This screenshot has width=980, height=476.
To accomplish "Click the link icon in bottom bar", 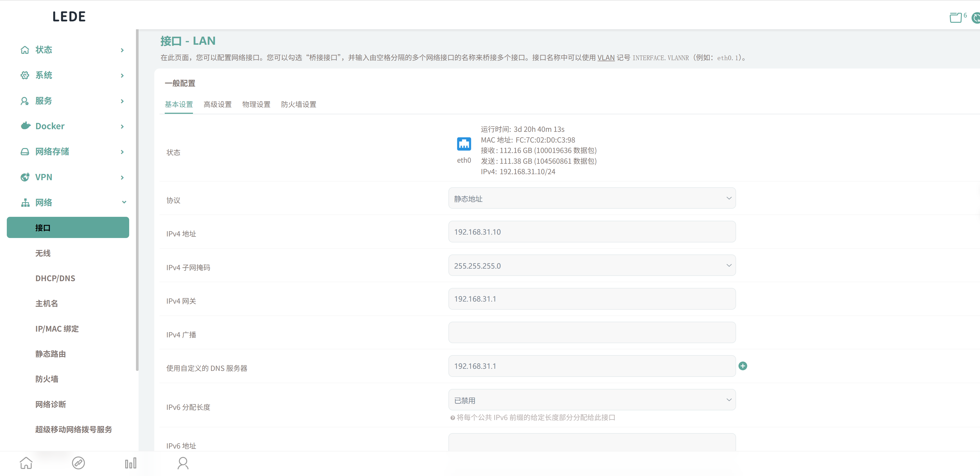I will click(78, 463).
